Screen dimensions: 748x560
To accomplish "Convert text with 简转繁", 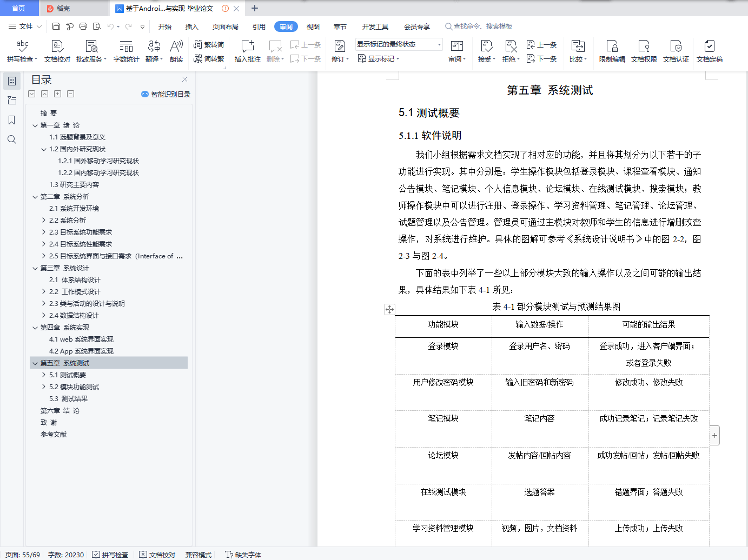I will tap(209, 59).
